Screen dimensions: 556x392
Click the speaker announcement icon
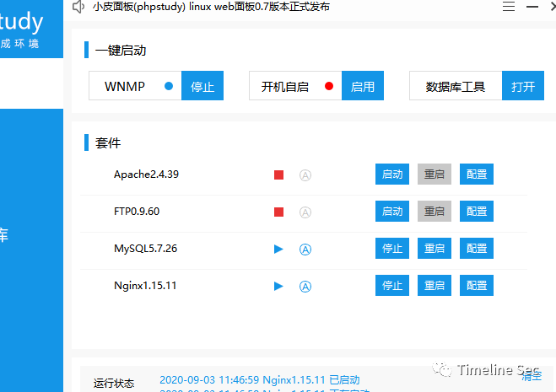pos(78,7)
